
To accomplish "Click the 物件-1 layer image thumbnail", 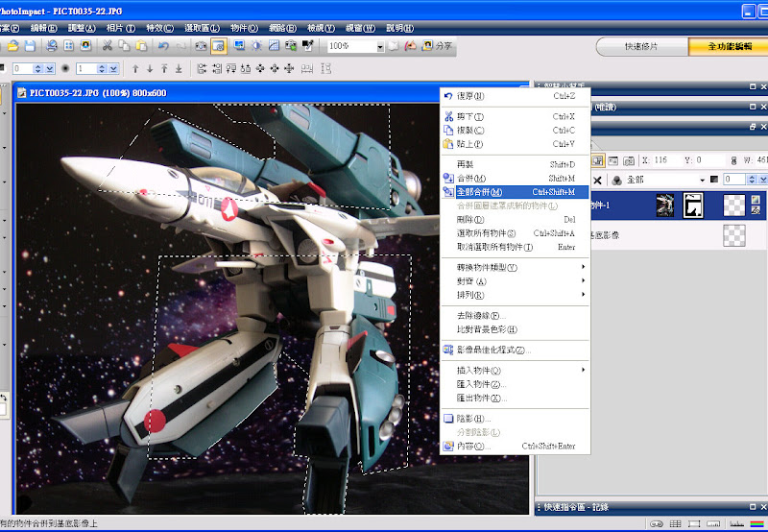I will [665, 206].
